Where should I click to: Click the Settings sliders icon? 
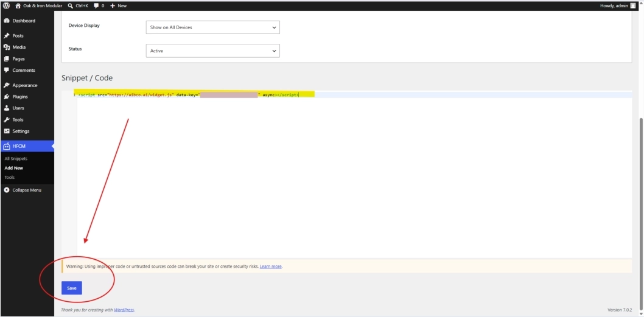tap(7, 131)
